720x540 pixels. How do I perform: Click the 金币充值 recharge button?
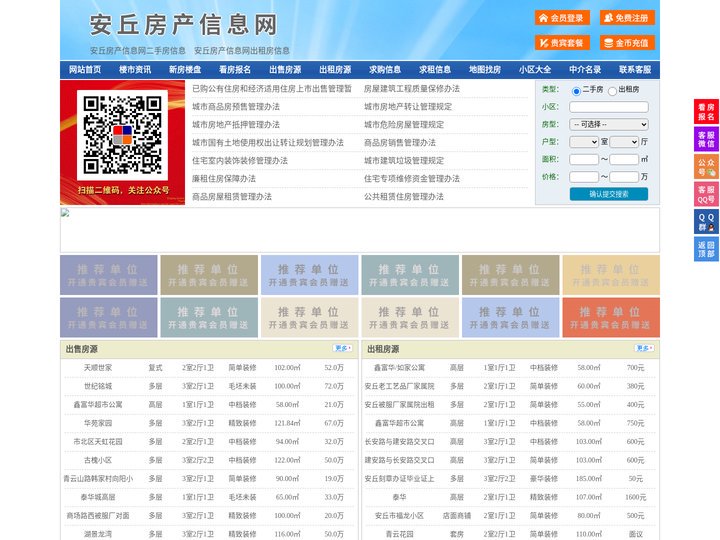(x=627, y=43)
